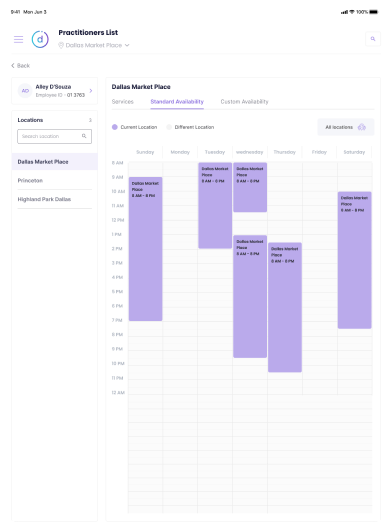The image size is (392, 522).
Task: Click the 12 PM time label
Action: tap(118, 220)
